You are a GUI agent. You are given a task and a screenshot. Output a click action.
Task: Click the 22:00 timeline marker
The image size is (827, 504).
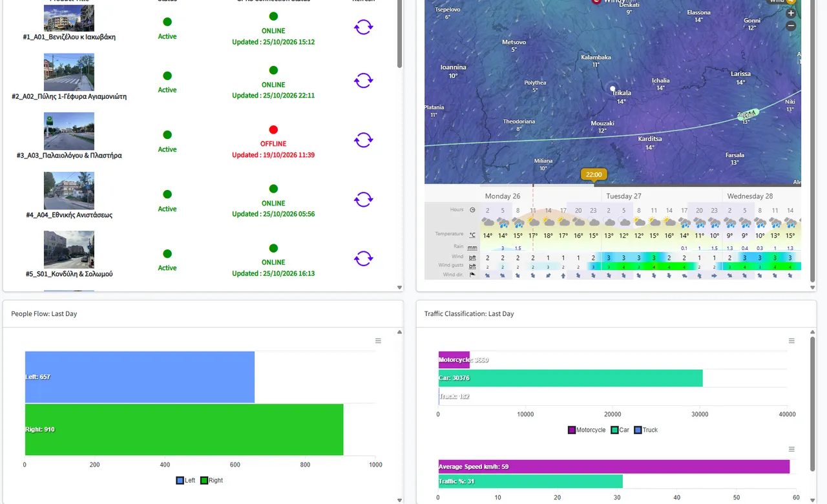(594, 174)
